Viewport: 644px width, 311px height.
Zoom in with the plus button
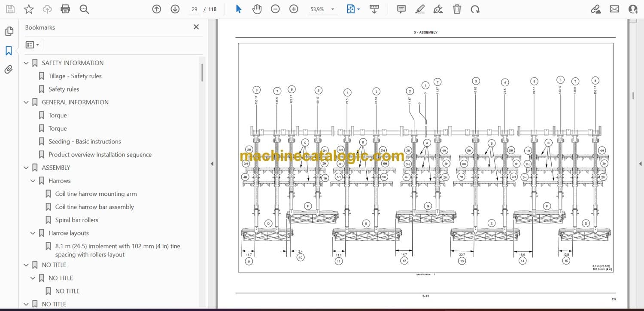point(294,9)
